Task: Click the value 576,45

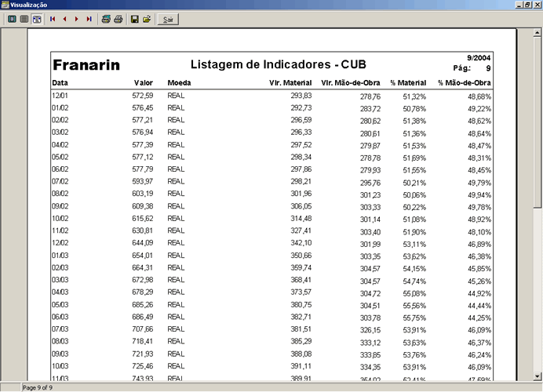Action: pyautogui.click(x=143, y=108)
